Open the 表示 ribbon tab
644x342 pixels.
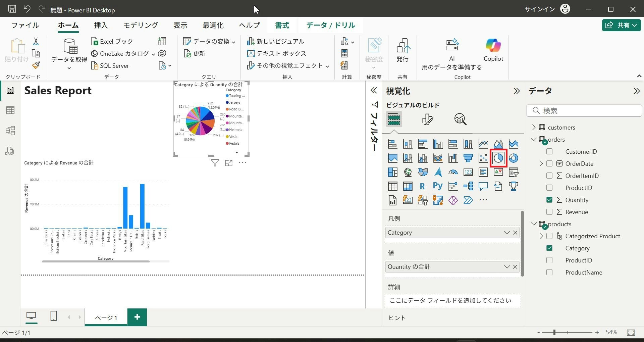coord(180,25)
